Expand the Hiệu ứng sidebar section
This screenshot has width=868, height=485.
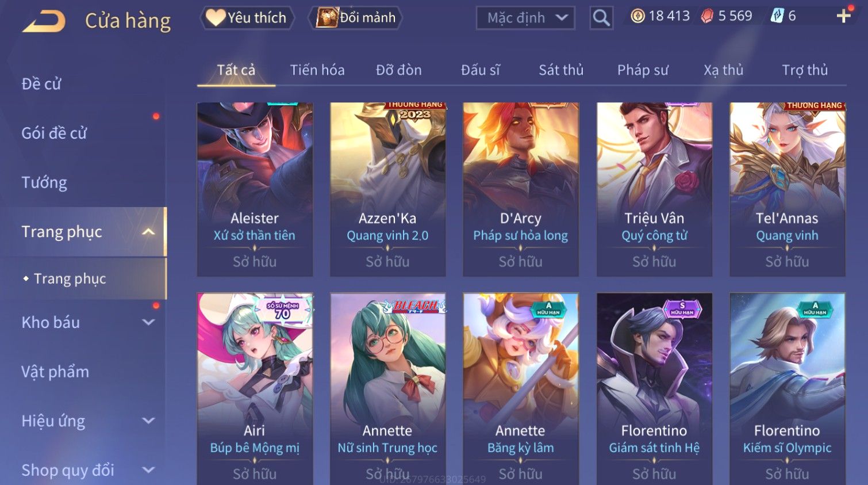pyautogui.click(x=149, y=421)
